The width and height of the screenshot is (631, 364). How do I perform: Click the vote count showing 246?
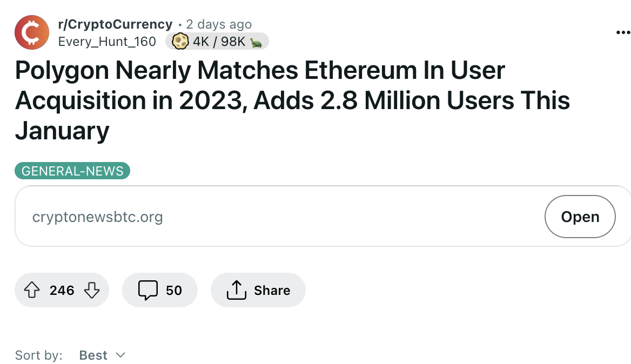tap(62, 290)
